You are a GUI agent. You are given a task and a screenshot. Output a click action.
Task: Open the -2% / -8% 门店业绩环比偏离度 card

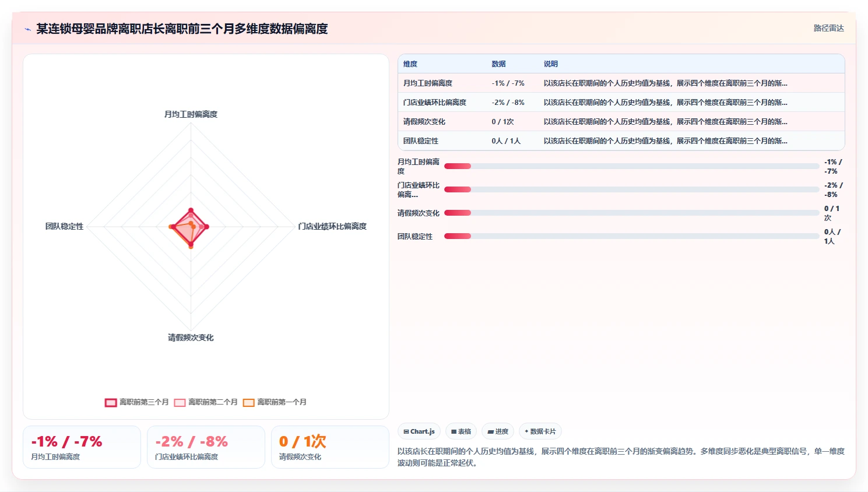tap(206, 447)
